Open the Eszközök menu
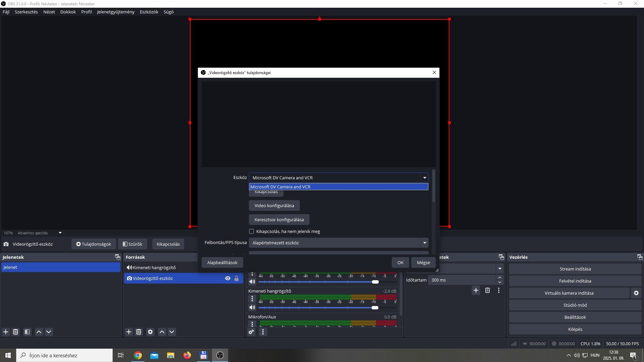Screen dimensions: 644x362 pyautogui.click(x=149, y=12)
